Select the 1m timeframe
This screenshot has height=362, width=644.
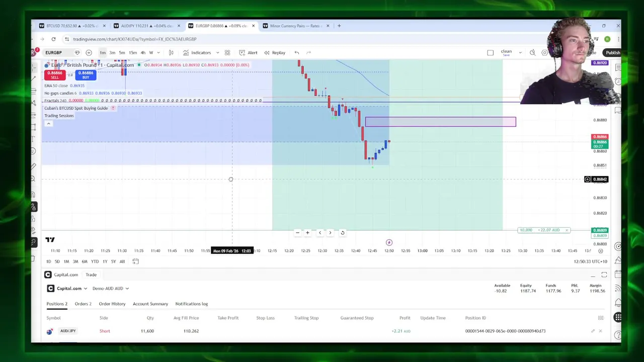click(103, 52)
